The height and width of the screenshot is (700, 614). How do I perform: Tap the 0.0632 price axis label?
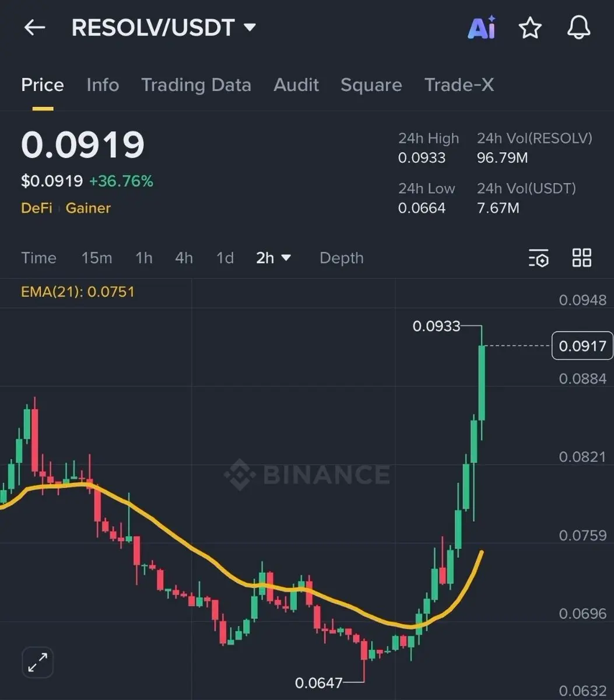[583, 692]
